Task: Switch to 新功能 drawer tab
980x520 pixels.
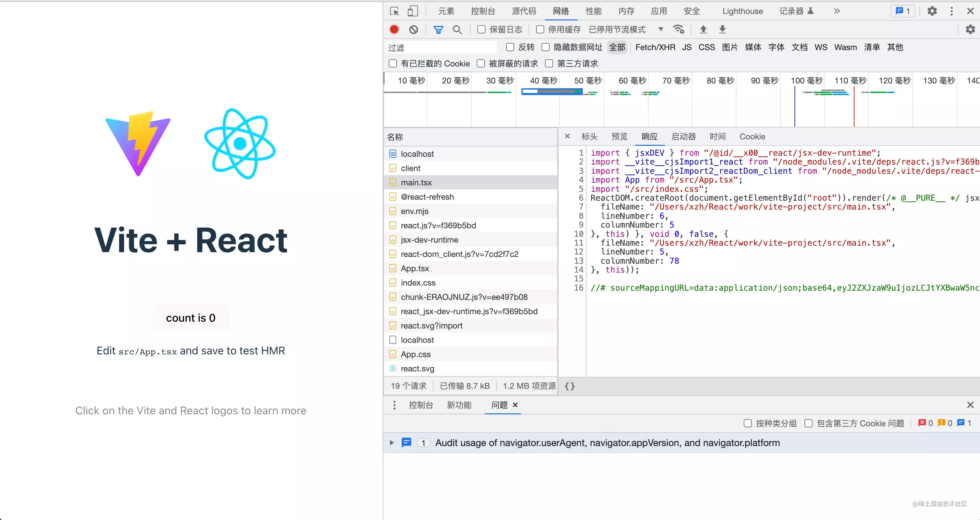Action: (459, 405)
